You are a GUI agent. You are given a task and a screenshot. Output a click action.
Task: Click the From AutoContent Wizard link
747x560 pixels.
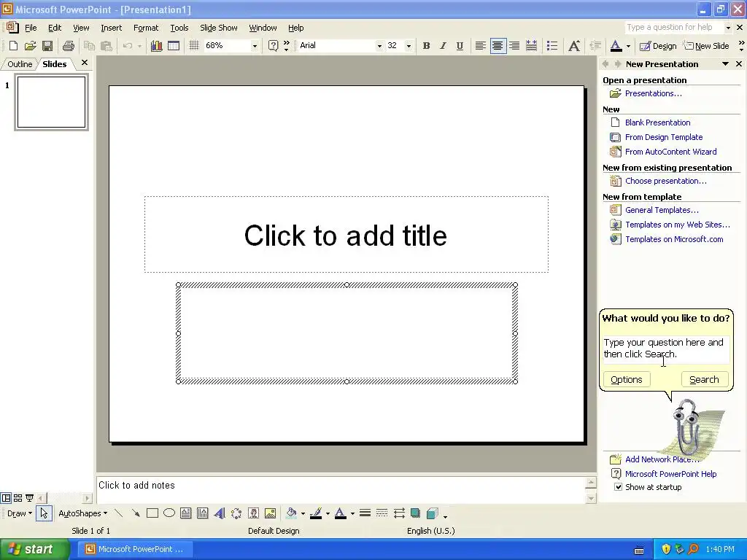pyautogui.click(x=671, y=152)
